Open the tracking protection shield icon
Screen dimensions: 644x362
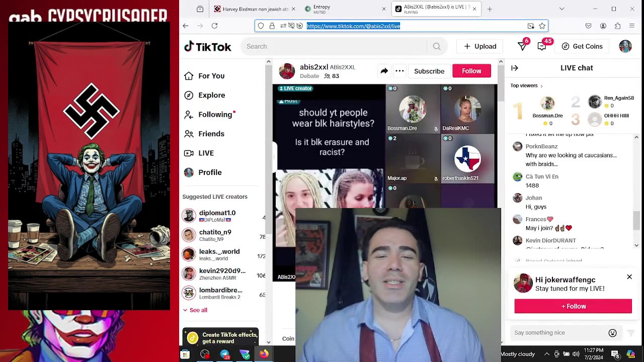tap(261, 26)
